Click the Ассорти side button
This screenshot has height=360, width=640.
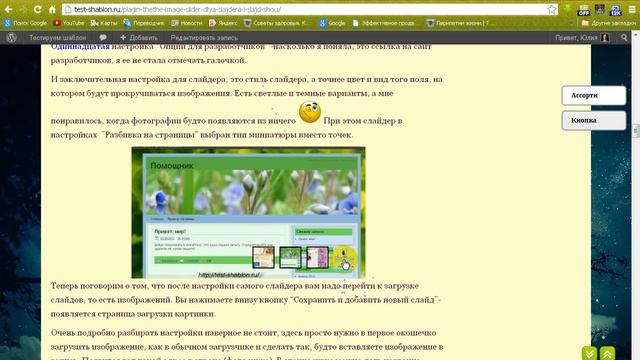(x=593, y=96)
